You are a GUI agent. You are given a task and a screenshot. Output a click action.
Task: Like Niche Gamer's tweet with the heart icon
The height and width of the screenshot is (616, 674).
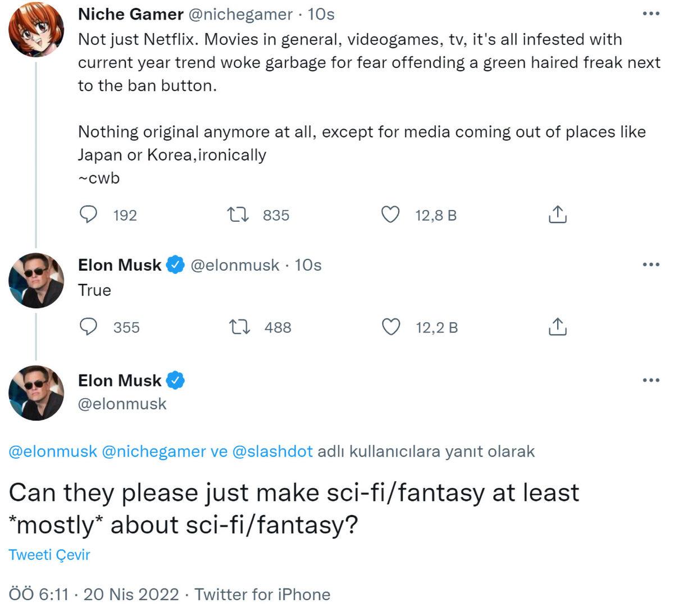pyautogui.click(x=391, y=215)
